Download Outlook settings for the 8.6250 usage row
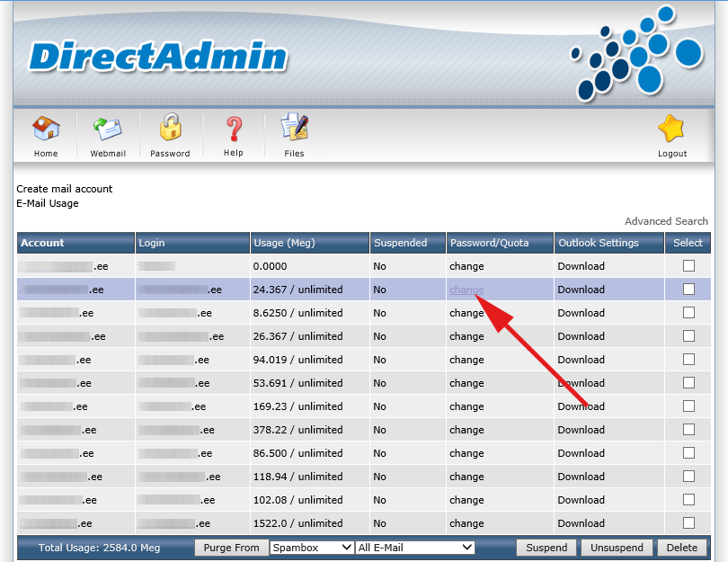The width and height of the screenshot is (728, 562). click(x=581, y=313)
